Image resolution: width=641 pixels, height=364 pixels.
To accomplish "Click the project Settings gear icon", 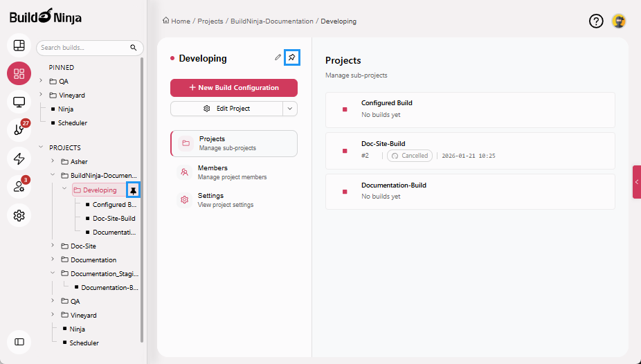I will coord(185,200).
